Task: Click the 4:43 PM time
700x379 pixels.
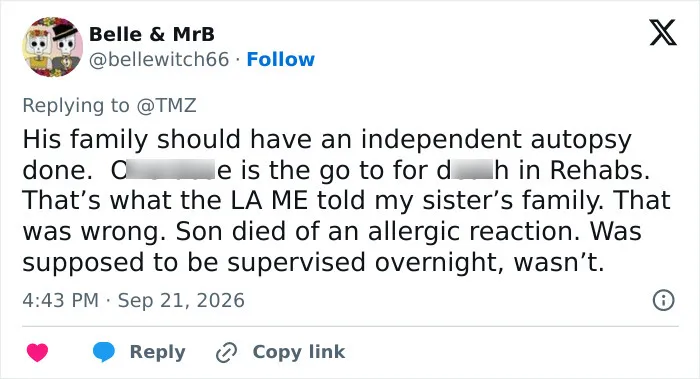Action: pyautogui.click(x=60, y=300)
